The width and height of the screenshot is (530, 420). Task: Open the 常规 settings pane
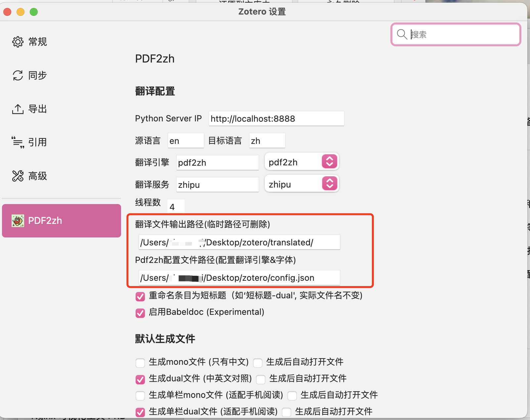coord(62,42)
